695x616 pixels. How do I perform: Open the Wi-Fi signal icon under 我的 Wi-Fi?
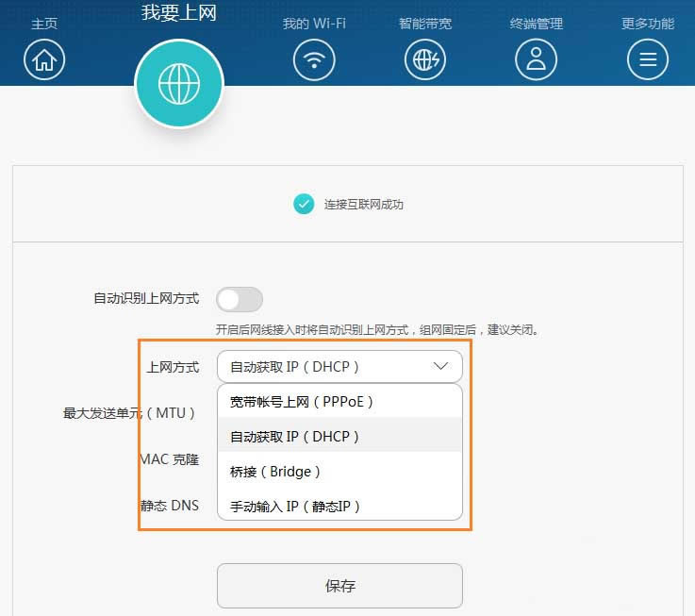pos(314,59)
